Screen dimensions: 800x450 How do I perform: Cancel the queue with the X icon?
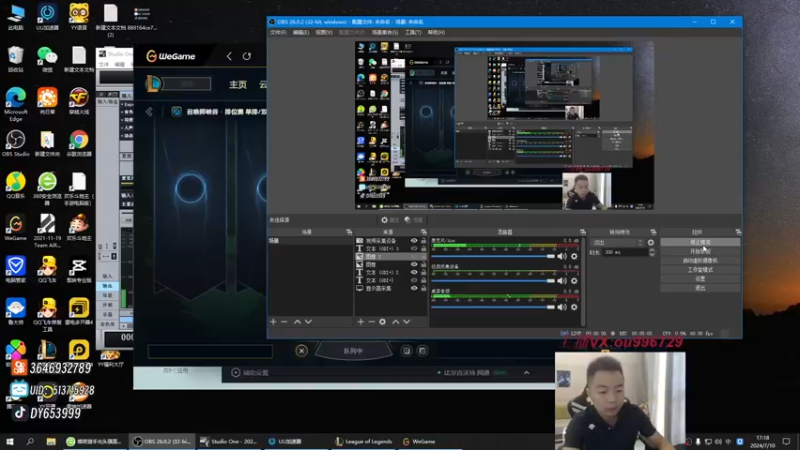pos(302,351)
